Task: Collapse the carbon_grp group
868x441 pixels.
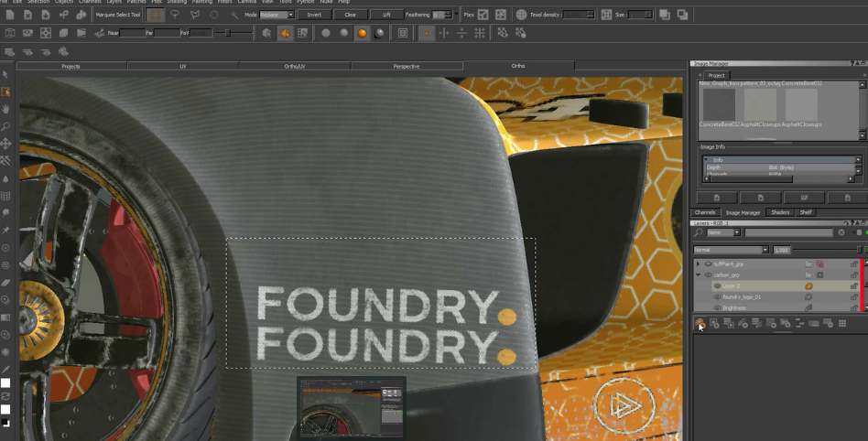Action: [698, 275]
